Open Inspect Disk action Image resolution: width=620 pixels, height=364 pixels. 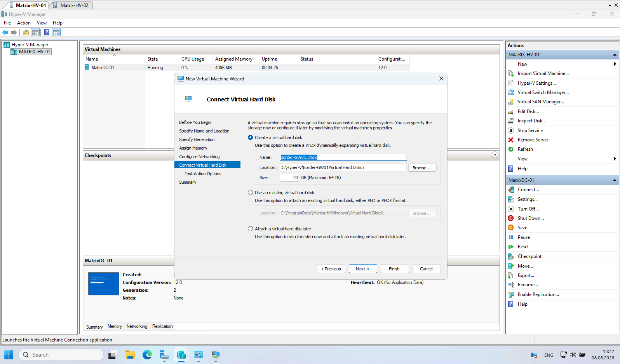tap(531, 121)
